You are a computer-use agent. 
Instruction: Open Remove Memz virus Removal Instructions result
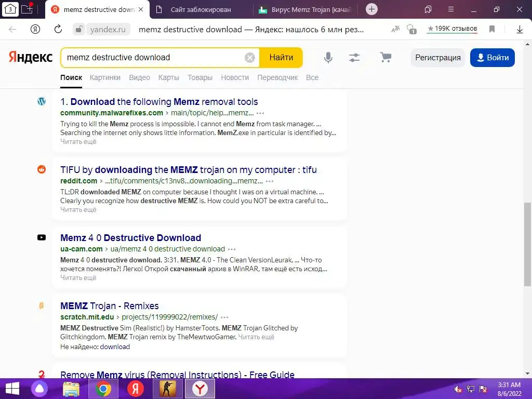(178, 375)
